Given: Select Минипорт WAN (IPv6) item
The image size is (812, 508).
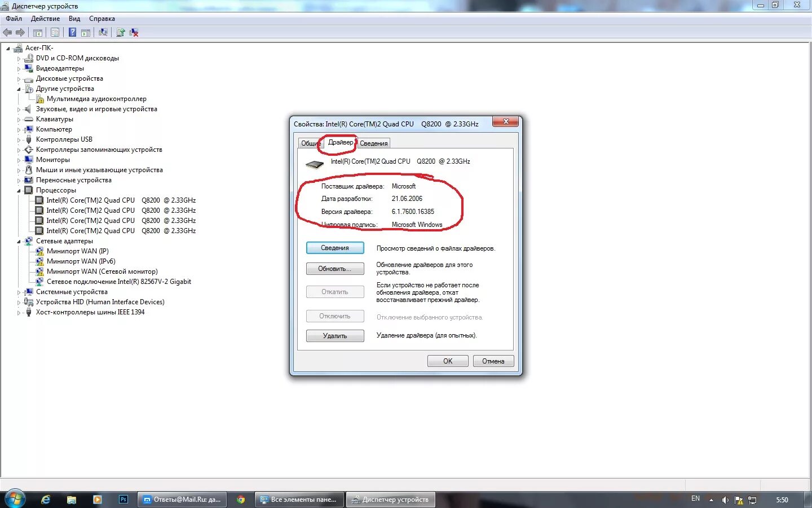Looking at the screenshot, I should (81, 261).
